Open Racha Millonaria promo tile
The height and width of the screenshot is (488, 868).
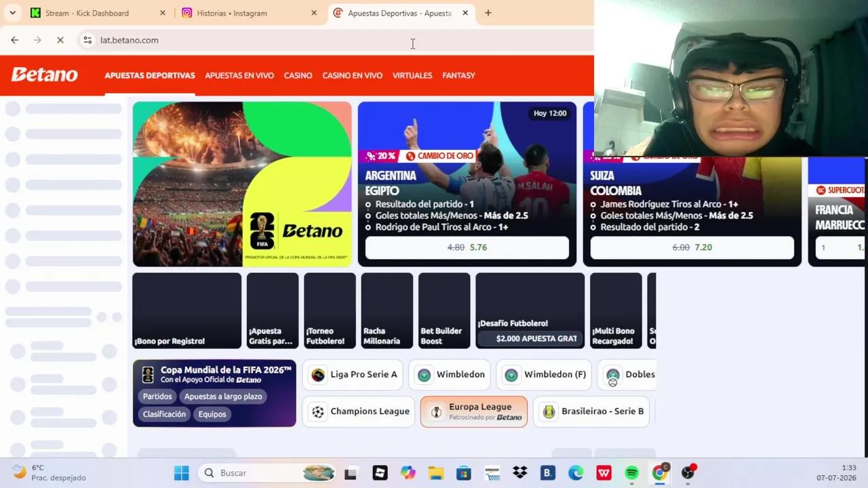(x=387, y=310)
